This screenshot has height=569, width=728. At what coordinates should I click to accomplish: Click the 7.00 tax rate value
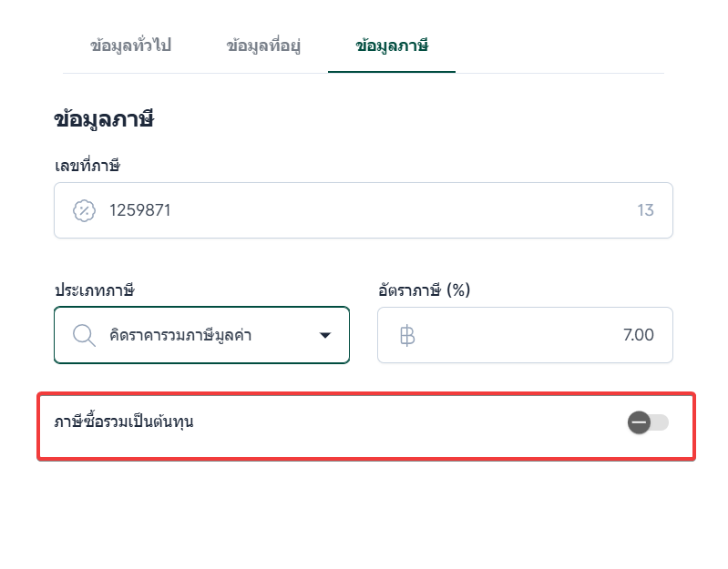(x=638, y=335)
